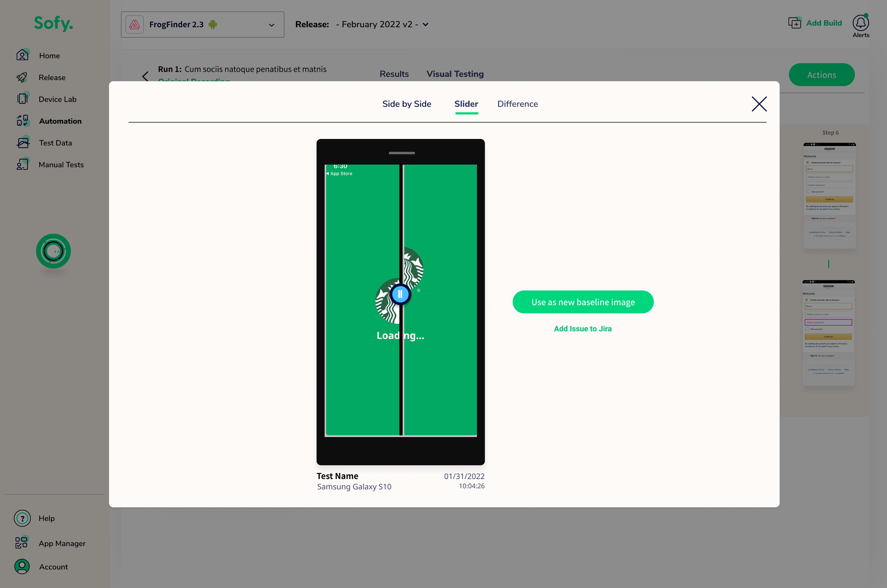Select the Manual Tests menu label

pos(61,164)
